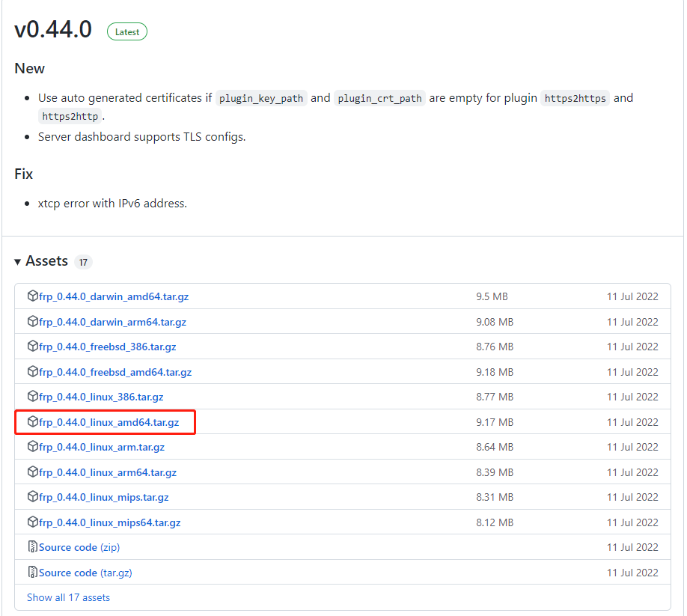Click package icon beside frp_0.44.0_linux_mips.tar.gz

(x=32, y=497)
